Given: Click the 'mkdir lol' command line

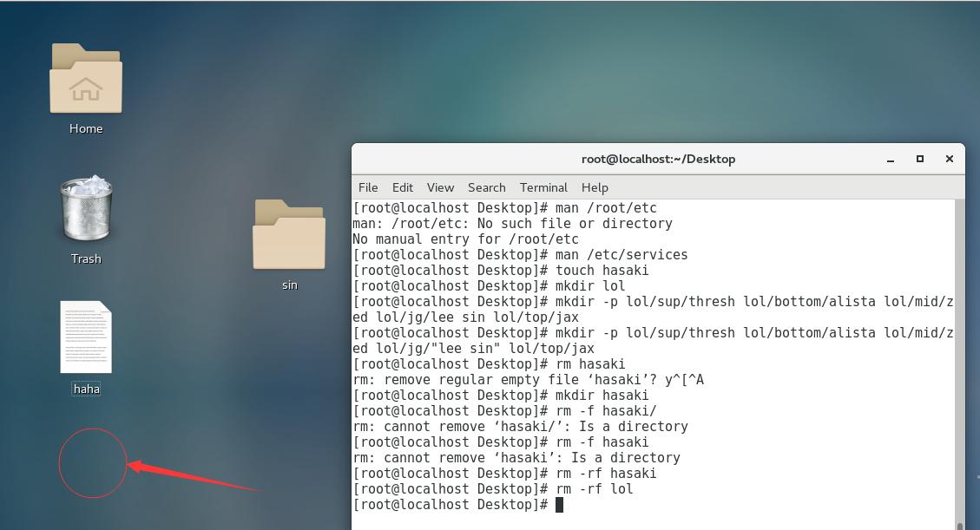Looking at the screenshot, I should [x=489, y=286].
